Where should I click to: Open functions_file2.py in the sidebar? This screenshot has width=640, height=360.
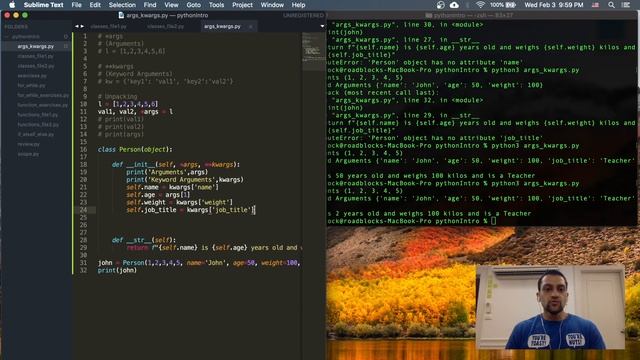click(x=38, y=125)
